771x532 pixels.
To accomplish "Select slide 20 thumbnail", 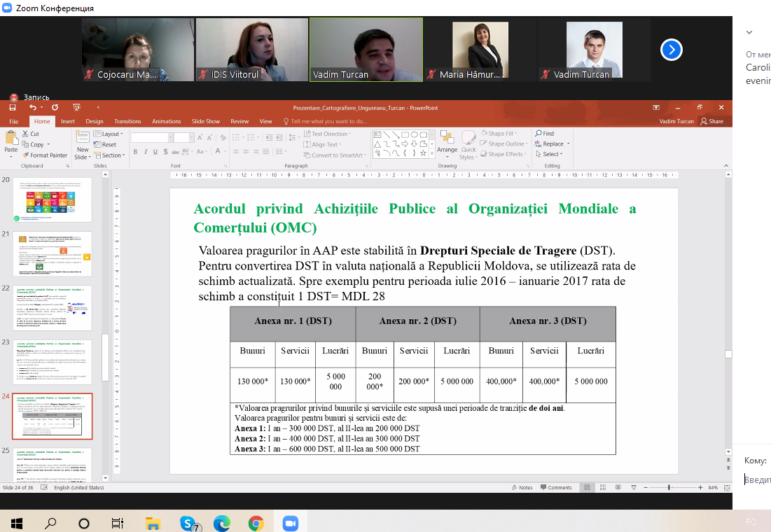I will tap(52, 199).
